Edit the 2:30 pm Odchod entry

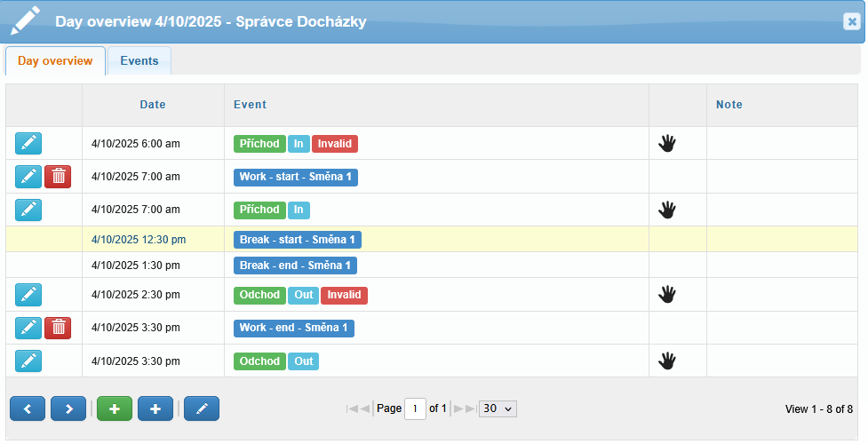(28, 295)
